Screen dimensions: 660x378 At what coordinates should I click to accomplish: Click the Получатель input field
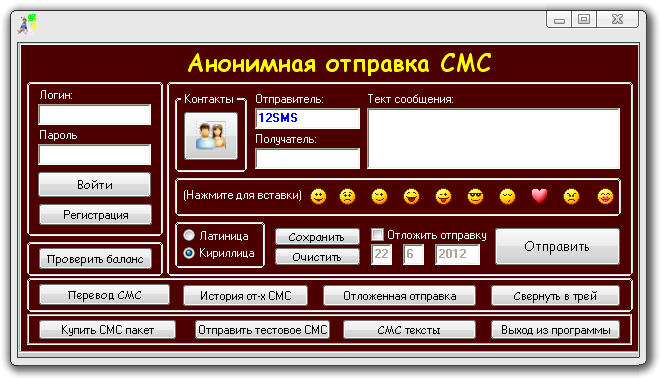[x=307, y=159]
